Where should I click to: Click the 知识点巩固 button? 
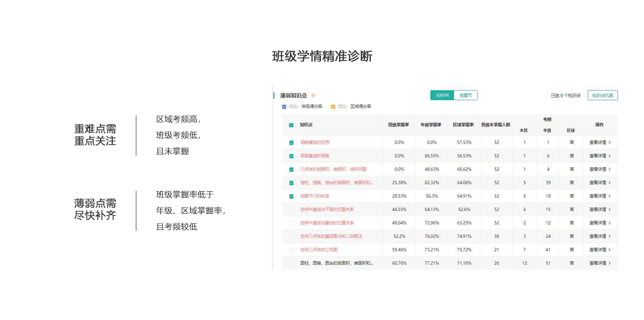(x=602, y=95)
